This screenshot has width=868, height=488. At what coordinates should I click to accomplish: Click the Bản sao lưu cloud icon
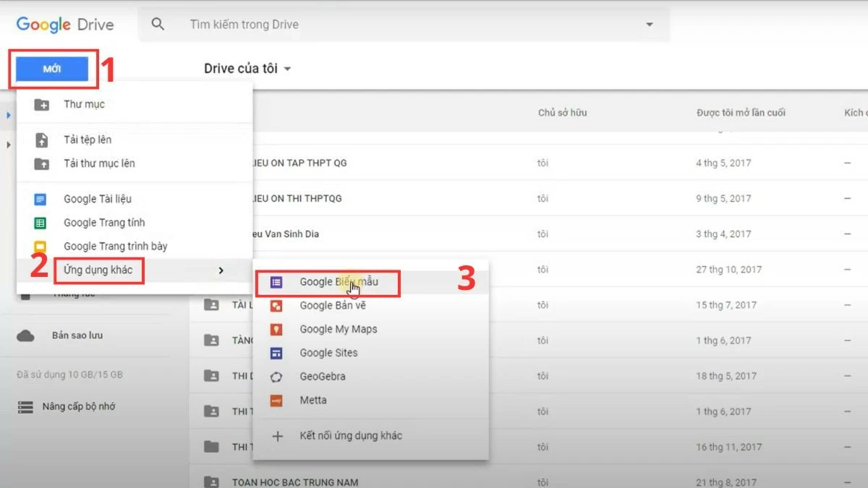(x=25, y=335)
